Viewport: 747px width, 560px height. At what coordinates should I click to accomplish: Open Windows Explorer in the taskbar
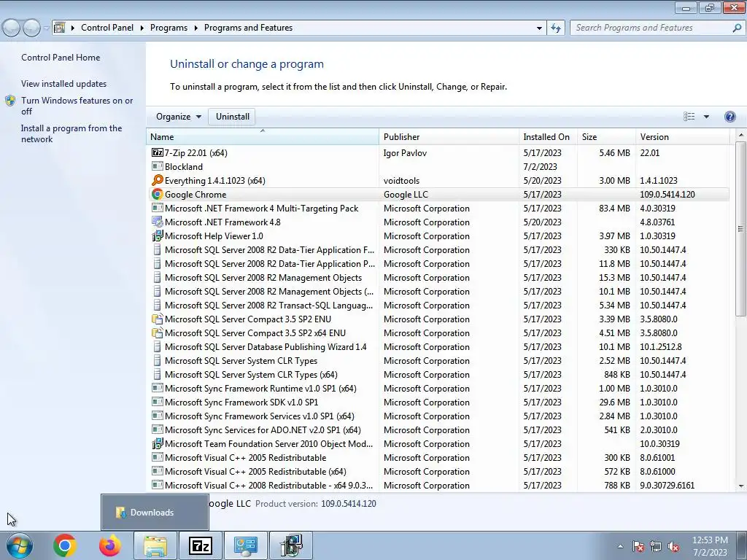tap(155, 545)
